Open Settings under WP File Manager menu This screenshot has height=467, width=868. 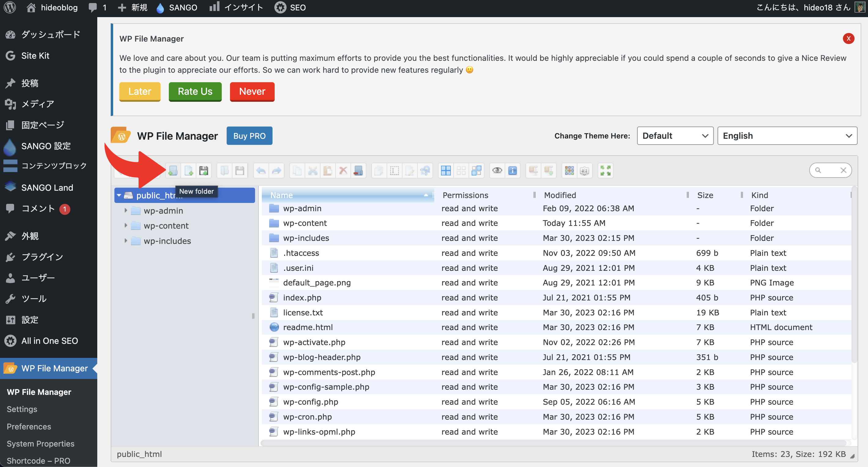pyautogui.click(x=22, y=409)
